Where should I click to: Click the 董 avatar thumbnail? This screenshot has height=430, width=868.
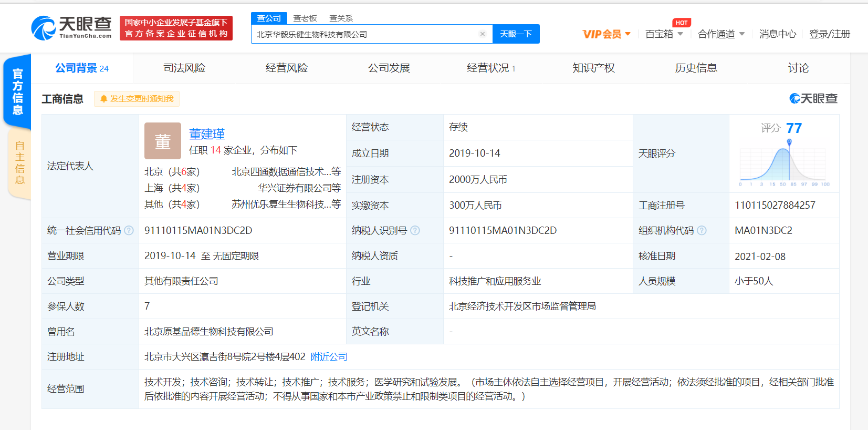(163, 141)
